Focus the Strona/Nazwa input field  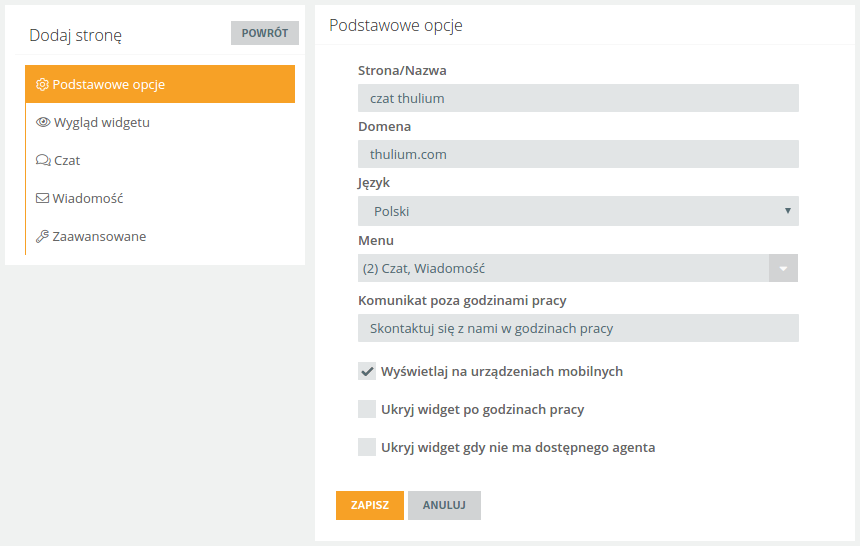578,98
